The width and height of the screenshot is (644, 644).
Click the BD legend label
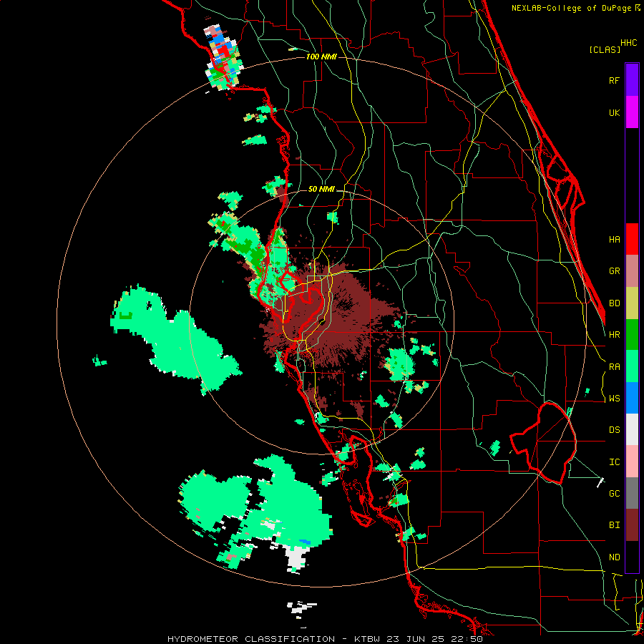tap(615, 303)
